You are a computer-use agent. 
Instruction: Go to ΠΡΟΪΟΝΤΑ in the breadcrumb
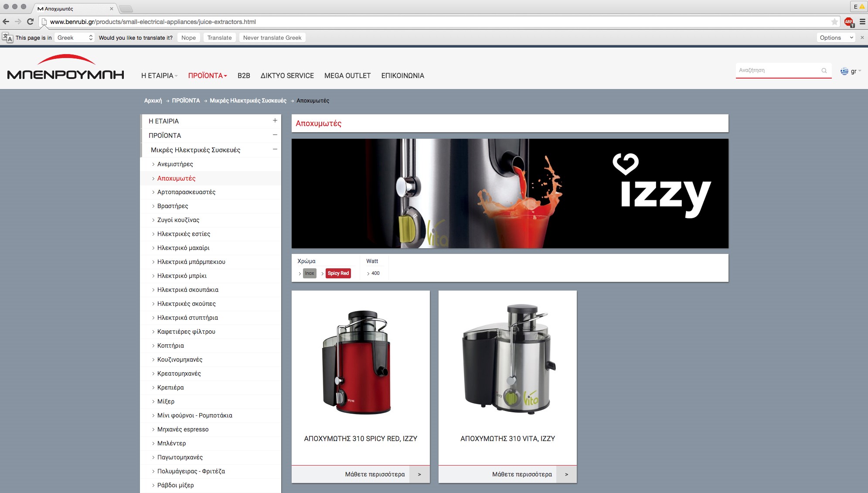(x=186, y=100)
